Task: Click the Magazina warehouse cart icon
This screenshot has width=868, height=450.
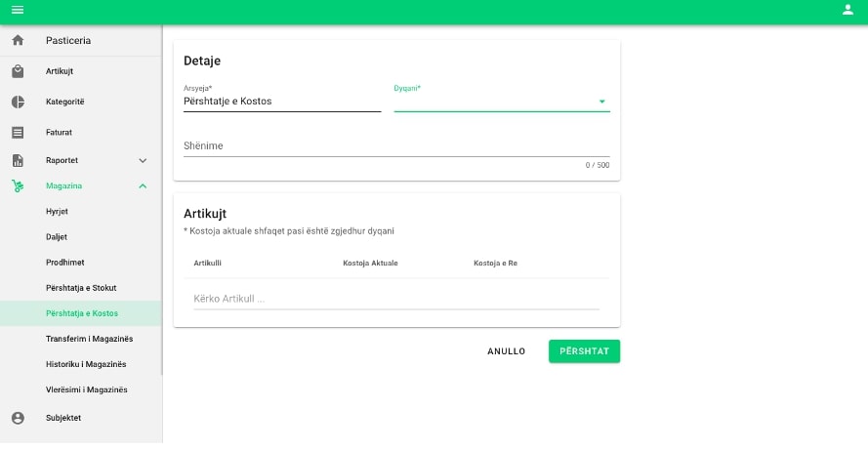Action: (18, 186)
